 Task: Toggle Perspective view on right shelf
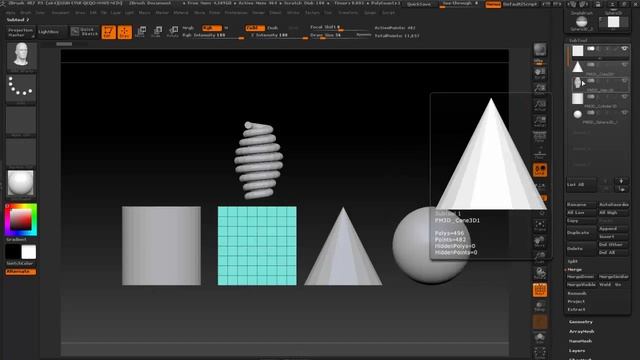[540, 136]
